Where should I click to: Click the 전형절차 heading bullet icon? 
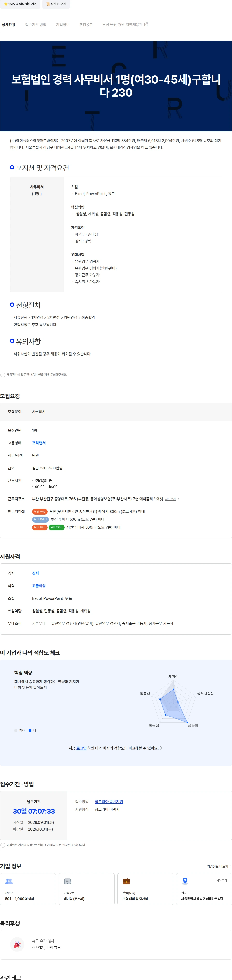[x=12, y=304]
